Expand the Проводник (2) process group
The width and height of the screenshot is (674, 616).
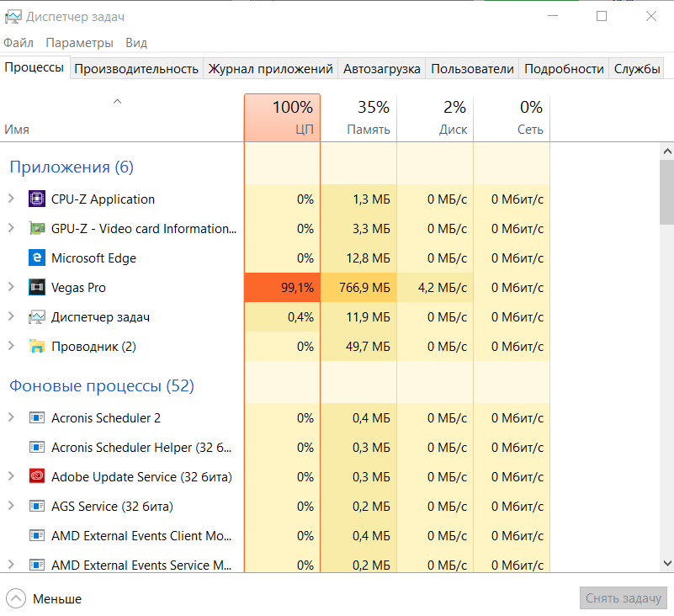[x=11, y=346]
